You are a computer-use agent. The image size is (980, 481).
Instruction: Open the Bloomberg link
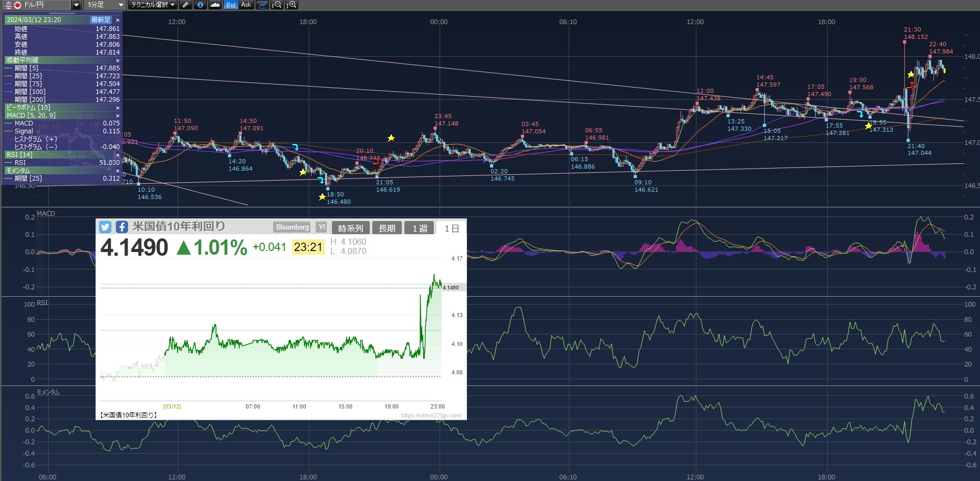tap(293, 227)
